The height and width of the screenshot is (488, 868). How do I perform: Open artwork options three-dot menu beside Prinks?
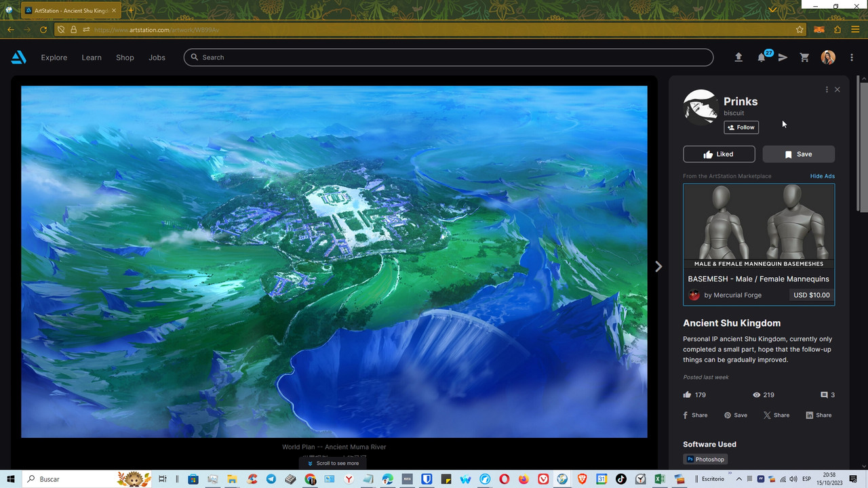827,89
